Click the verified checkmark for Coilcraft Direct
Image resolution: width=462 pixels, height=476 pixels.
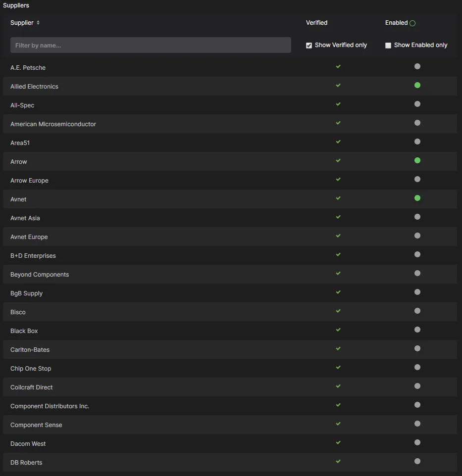tap(338, 386)
